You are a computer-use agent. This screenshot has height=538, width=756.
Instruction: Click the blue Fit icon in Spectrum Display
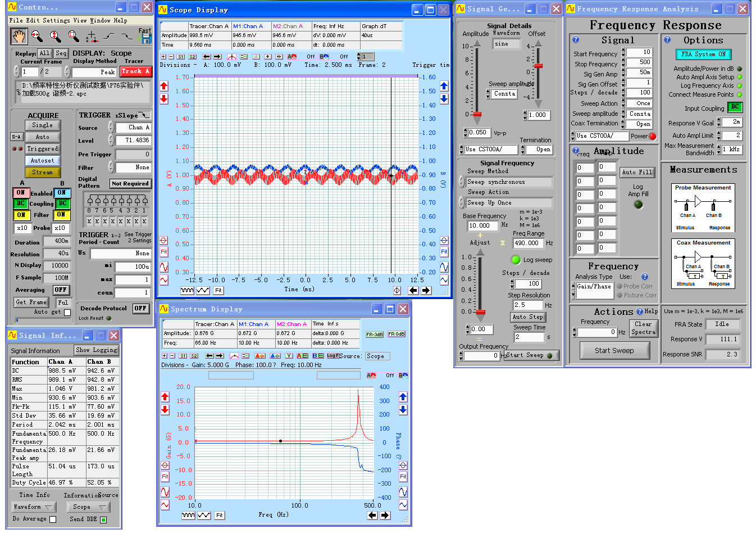pyautogui.click(x=403, y=477)
